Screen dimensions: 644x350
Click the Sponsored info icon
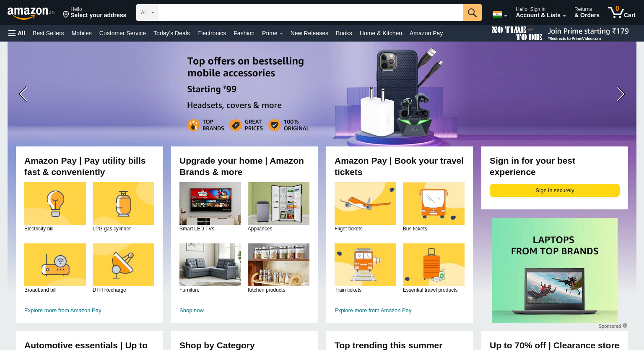pyautogui.click(x=625, y=326)
